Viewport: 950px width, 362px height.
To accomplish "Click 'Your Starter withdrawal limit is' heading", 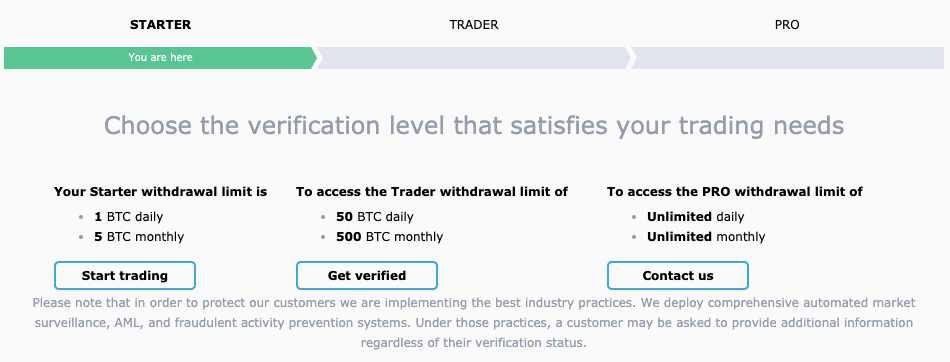I will tap(161, 192).
